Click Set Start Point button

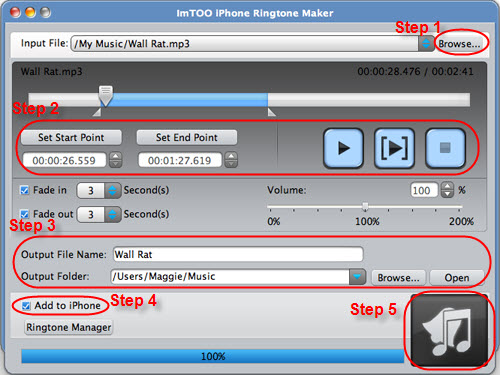tap(71, 137)
